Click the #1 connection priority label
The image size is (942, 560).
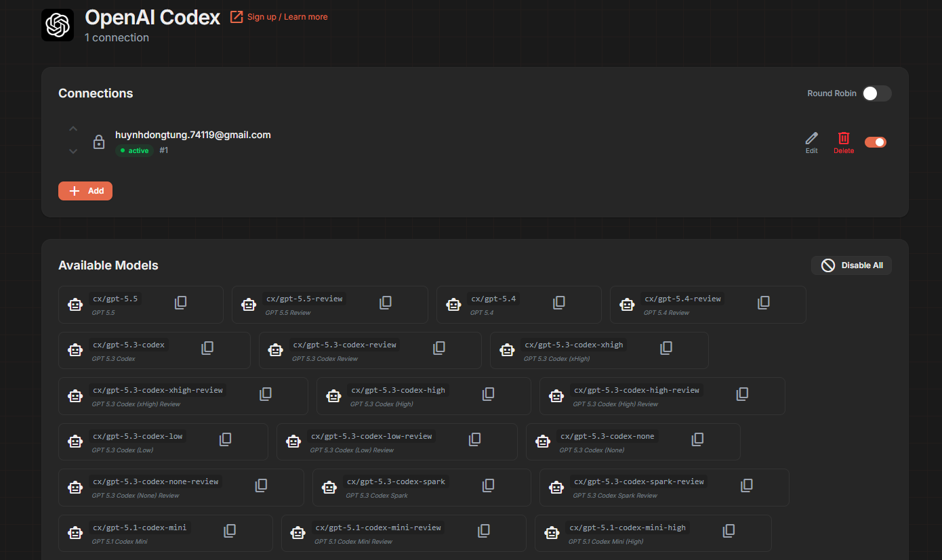[x=164, y=150]
